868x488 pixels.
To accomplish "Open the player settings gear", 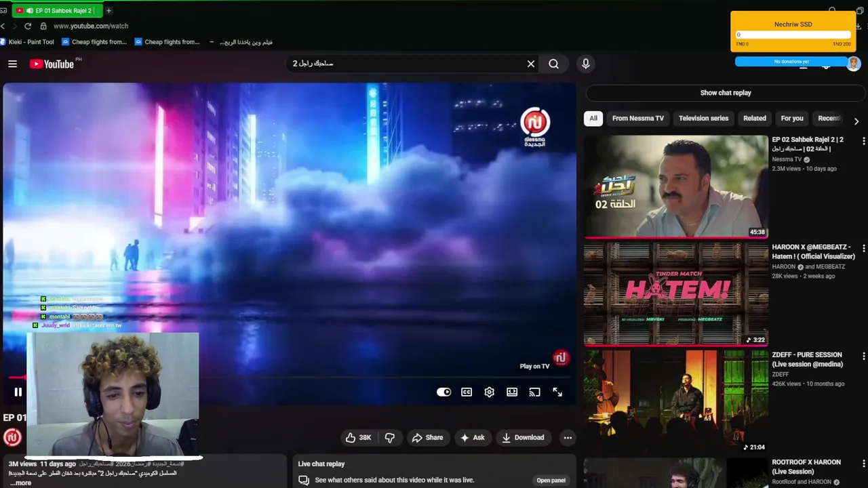I will [x=490, y=392].
